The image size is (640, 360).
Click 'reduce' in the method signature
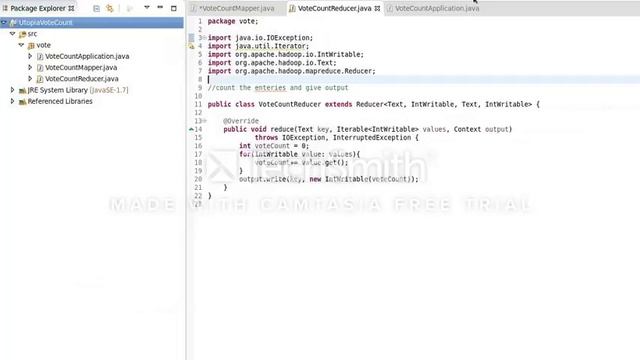282,129
